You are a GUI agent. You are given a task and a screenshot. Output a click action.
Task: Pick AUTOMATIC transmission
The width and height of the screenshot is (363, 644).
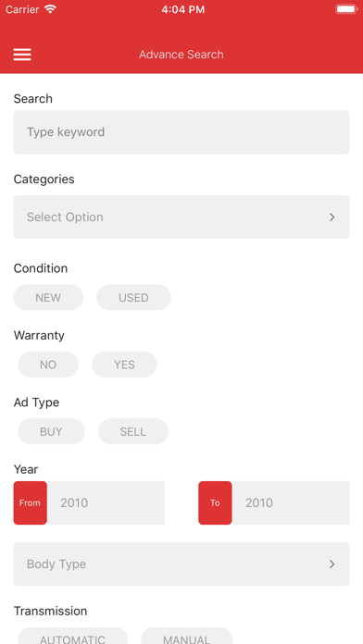[73, 636]
